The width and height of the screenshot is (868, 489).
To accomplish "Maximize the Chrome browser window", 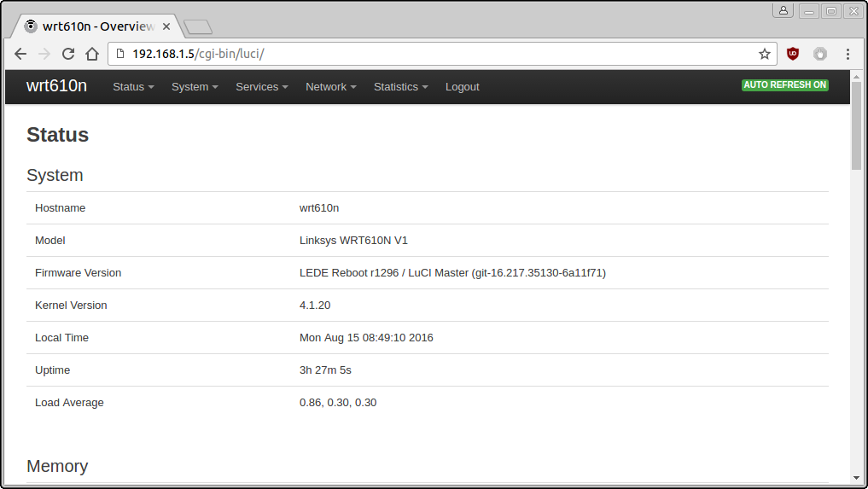I will coord(831,11).
